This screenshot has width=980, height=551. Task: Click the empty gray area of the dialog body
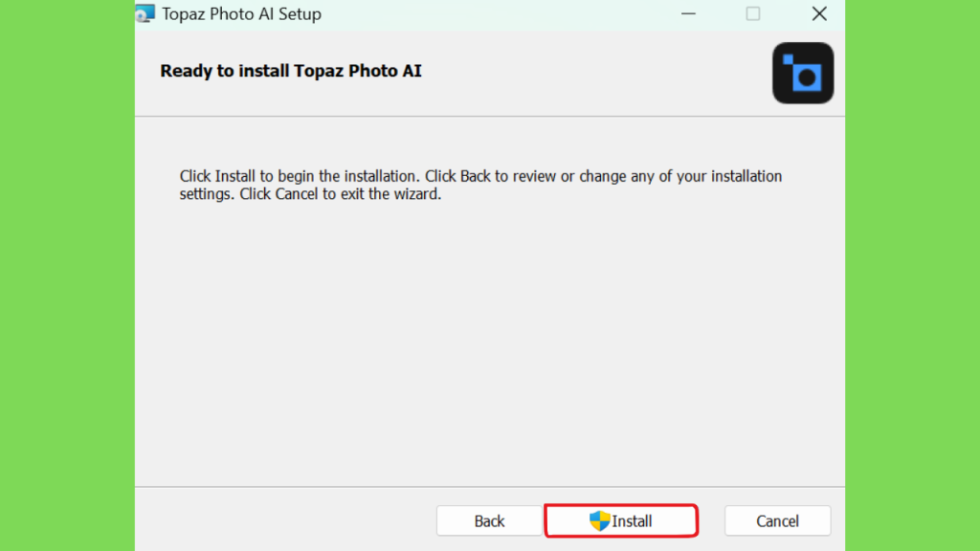[x=489, y=343]
